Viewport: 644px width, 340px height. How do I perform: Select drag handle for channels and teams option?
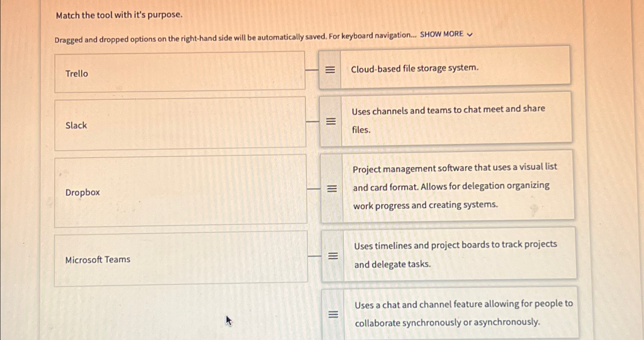[x=331, y=121]
